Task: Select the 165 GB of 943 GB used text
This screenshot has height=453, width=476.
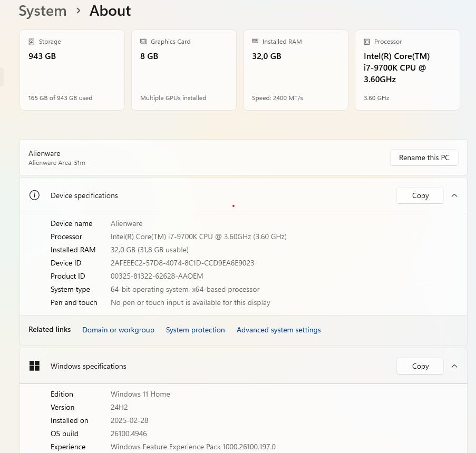Action: (x=60, y=98)
